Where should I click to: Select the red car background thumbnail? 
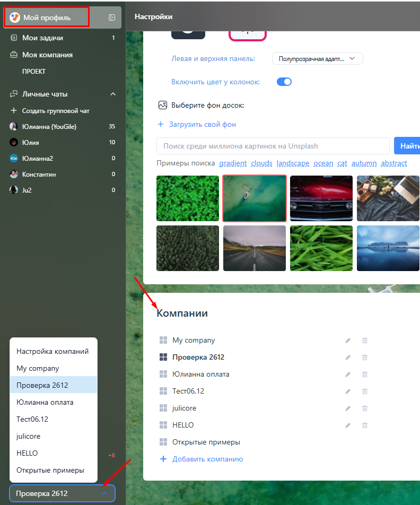coord(321,198)
